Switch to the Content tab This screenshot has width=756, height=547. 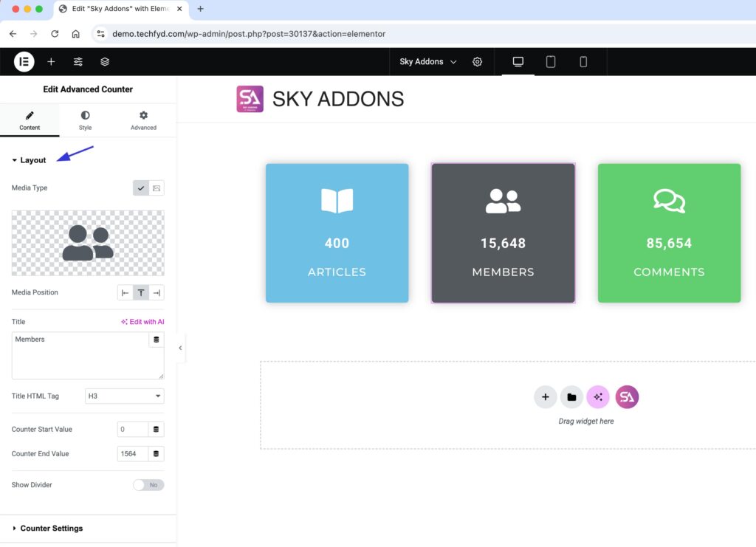(x=30, y=120)
